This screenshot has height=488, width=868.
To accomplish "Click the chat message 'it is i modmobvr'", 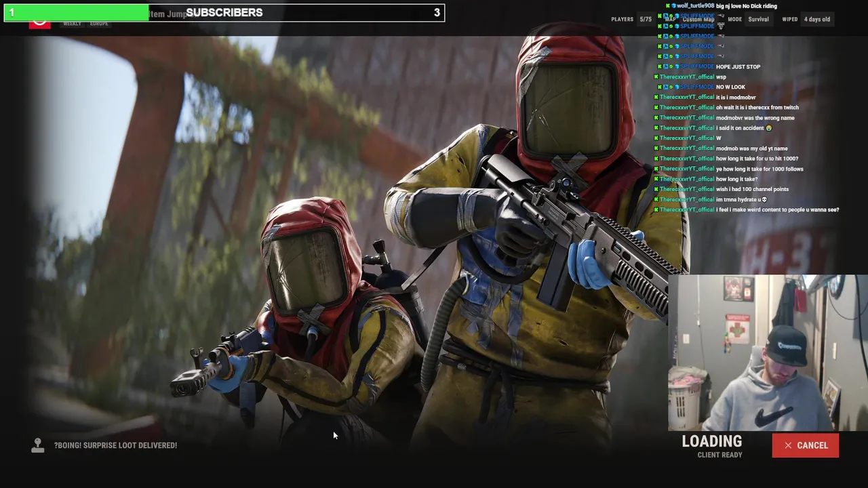I will (x=736, y=97).
